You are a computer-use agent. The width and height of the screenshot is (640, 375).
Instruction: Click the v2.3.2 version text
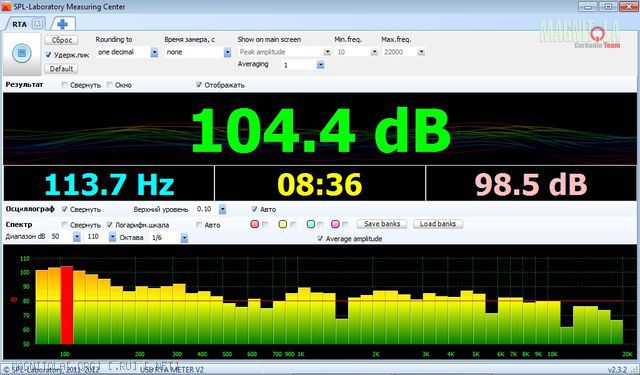(617, 370)
